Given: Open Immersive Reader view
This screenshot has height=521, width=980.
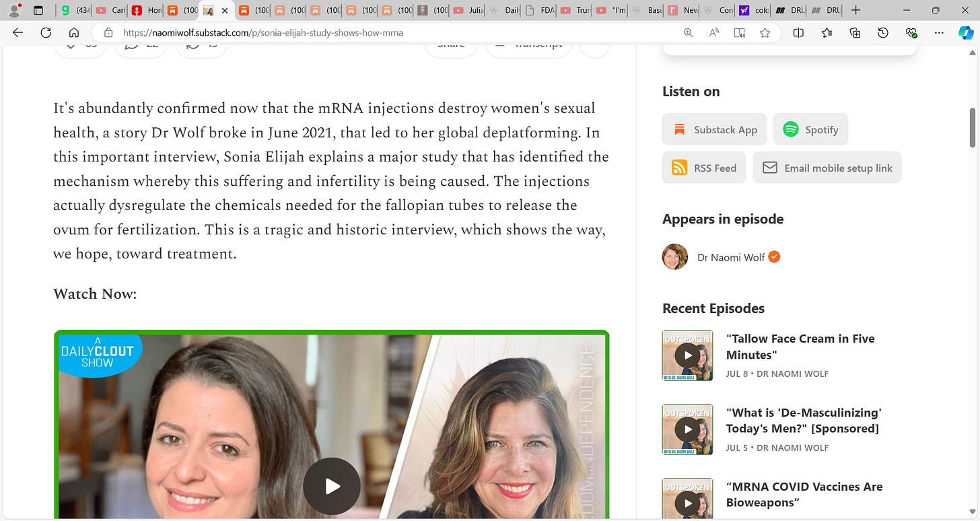Looking at the screenshot, I should click(x=740, y=32).
